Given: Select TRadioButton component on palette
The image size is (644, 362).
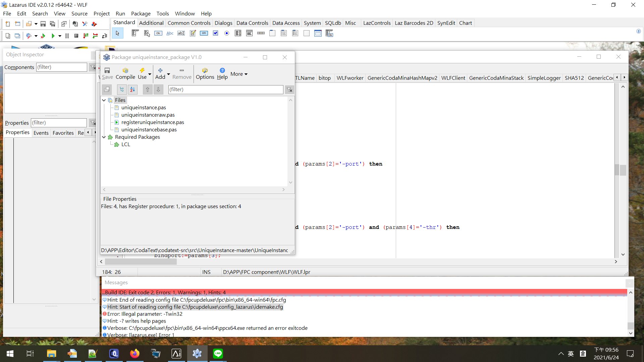Looking at the screenshot, I should click(227, 33).
